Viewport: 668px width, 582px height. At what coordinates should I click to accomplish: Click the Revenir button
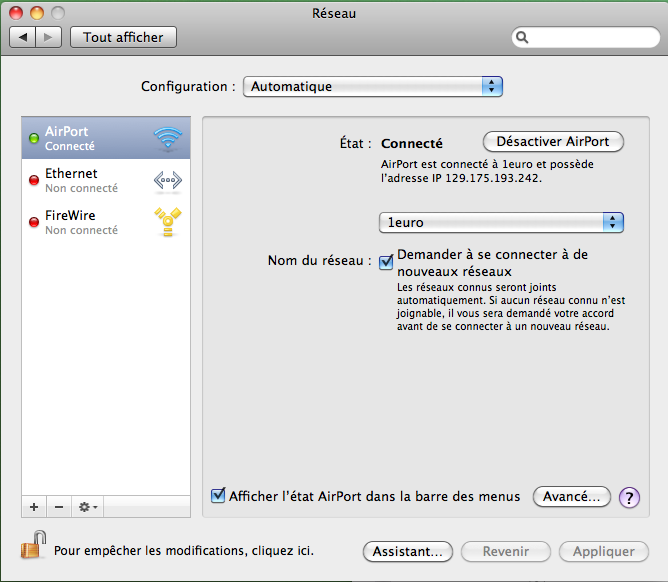pyautogui.click(x=506, y=551)
